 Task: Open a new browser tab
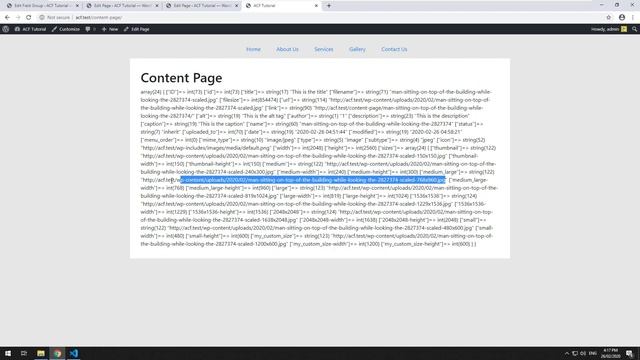(329, 6)
